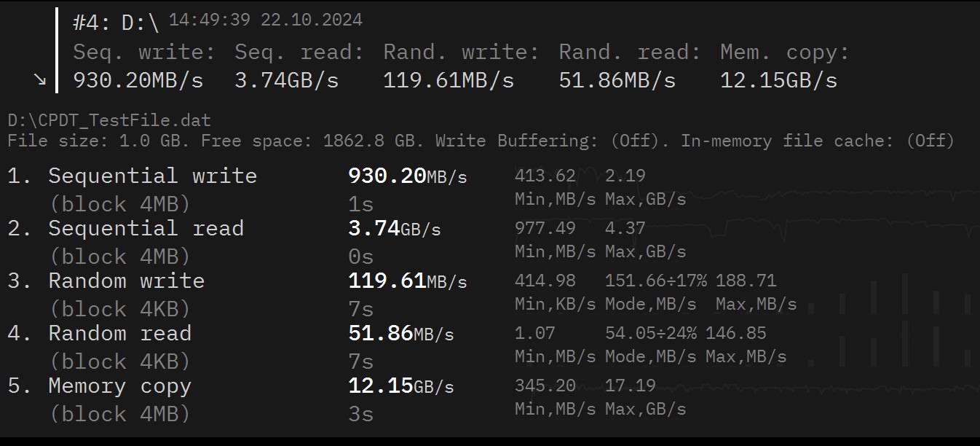Select the "2. Sequential read" test row label
The image size is (980, 446).
click(x=125, y=229)
